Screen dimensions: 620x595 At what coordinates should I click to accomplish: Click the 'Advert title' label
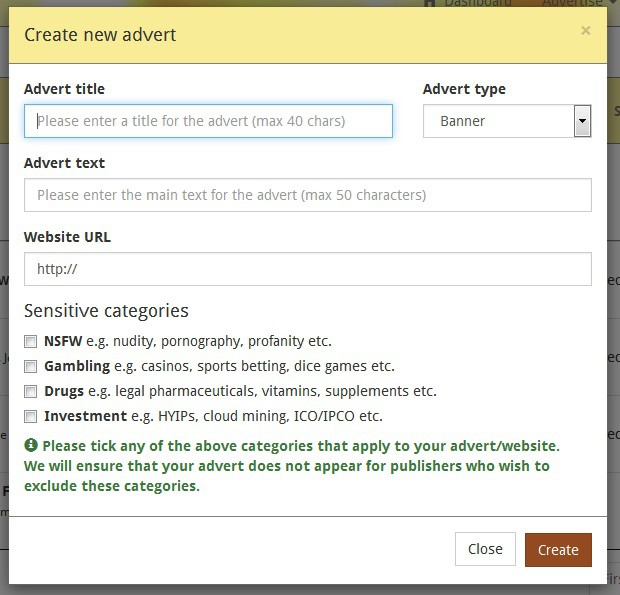pos(64,89)
